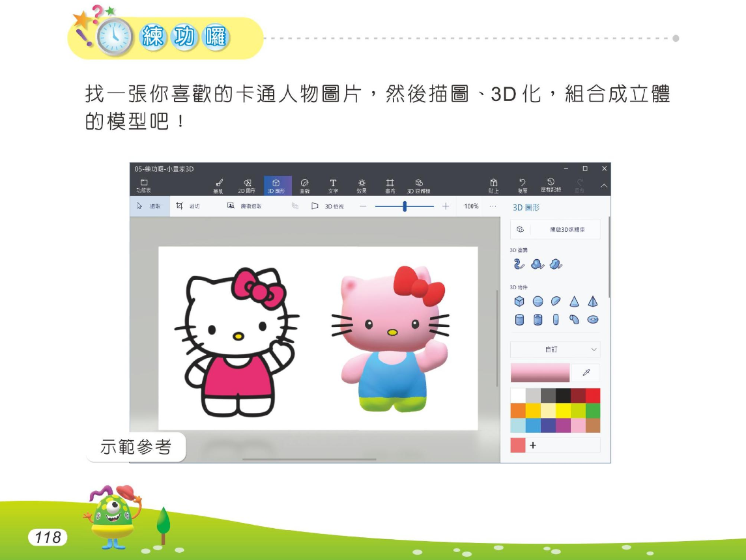Click the 100% zoom value
Screen dimensions: 746x560
(472, 206)
